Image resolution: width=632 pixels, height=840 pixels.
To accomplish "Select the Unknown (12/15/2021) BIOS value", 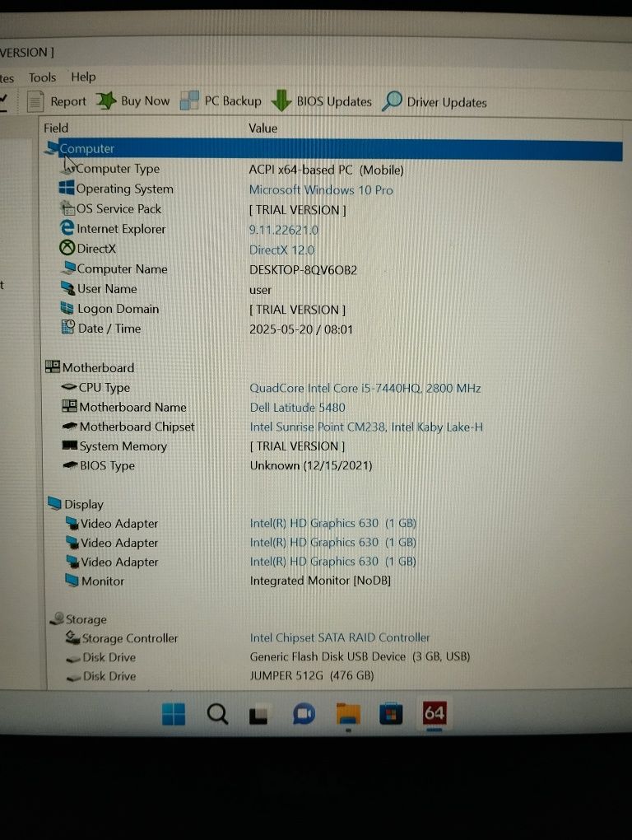I will (x=311, y=465).
